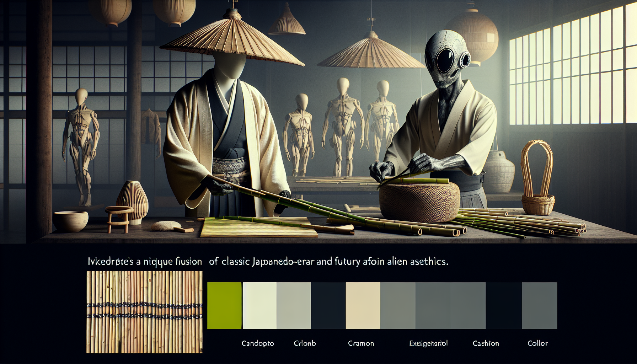Click the Candopto label text
This screenshot has width=637, height=364.
pos(257,343)
